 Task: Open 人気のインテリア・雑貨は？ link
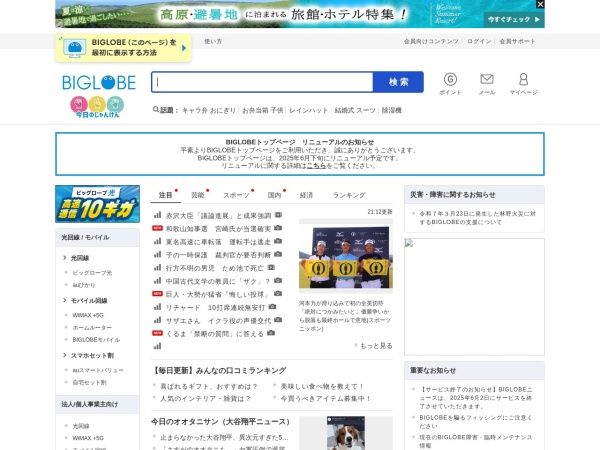(205, 399)
